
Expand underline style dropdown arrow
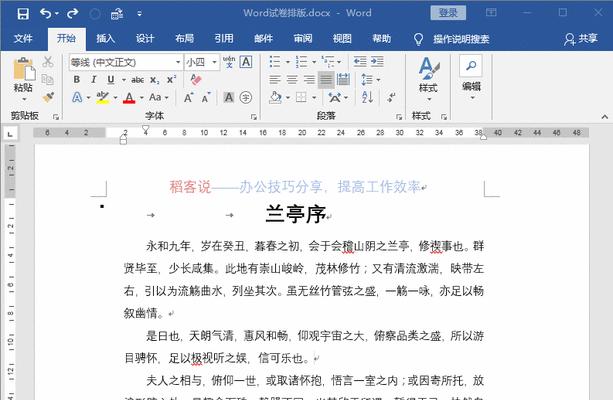coord(124,80)
